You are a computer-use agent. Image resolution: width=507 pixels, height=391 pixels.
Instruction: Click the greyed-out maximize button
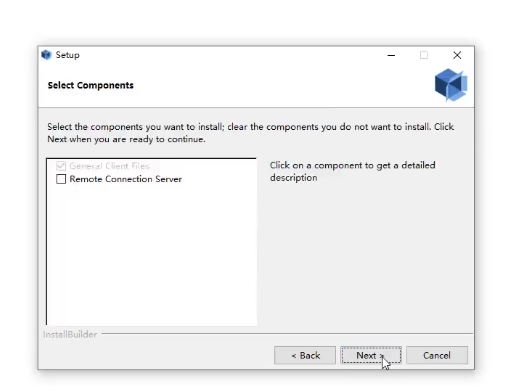[424, 55]
